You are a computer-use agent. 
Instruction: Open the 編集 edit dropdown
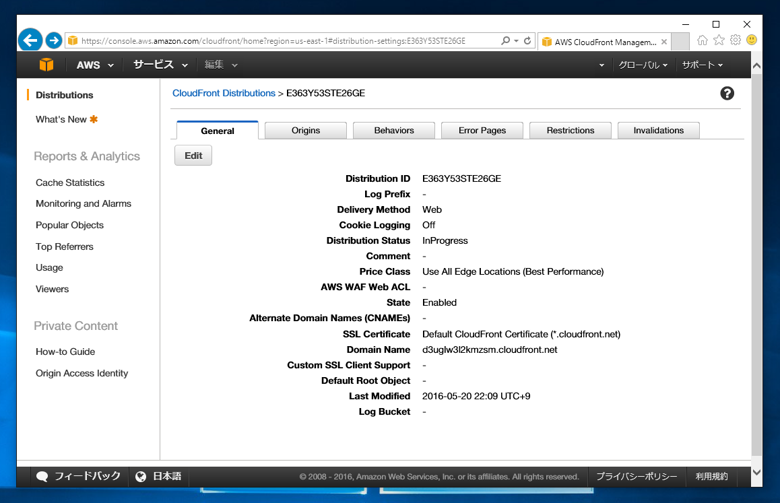point(221,65)
